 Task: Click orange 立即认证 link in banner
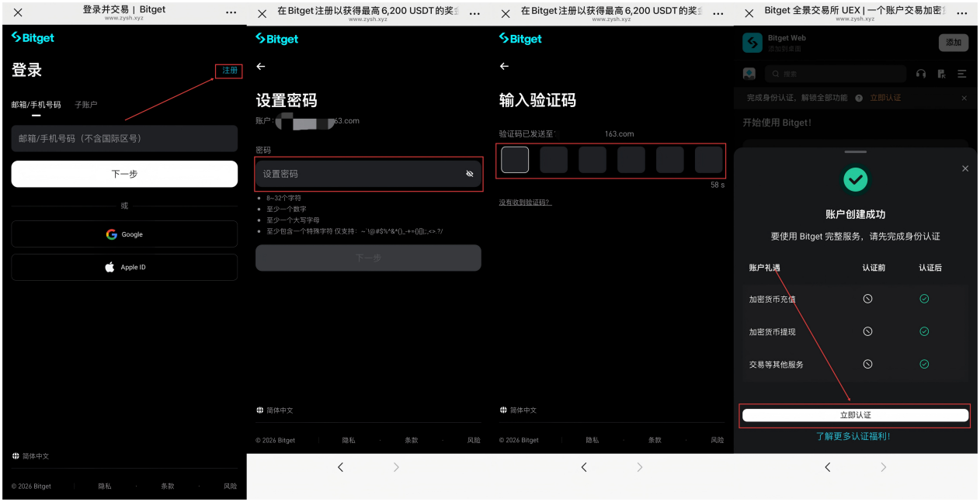click(885, 98)
